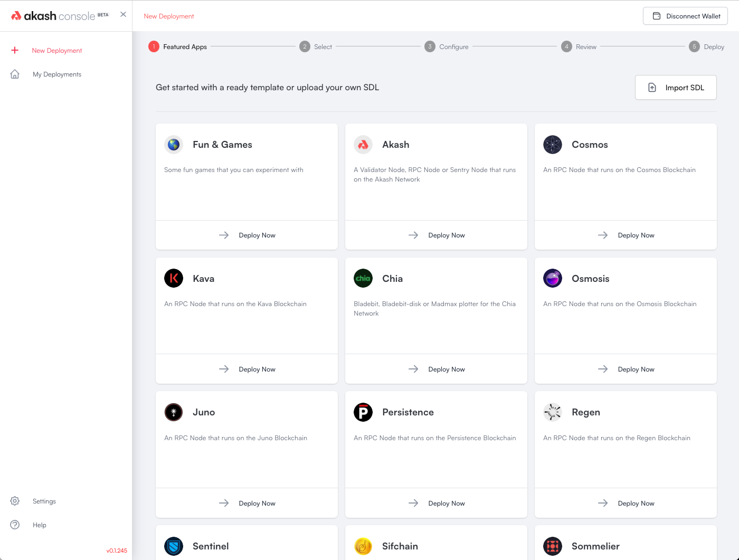
Task: Click the Settings gear icon
Action: (15, 501)
